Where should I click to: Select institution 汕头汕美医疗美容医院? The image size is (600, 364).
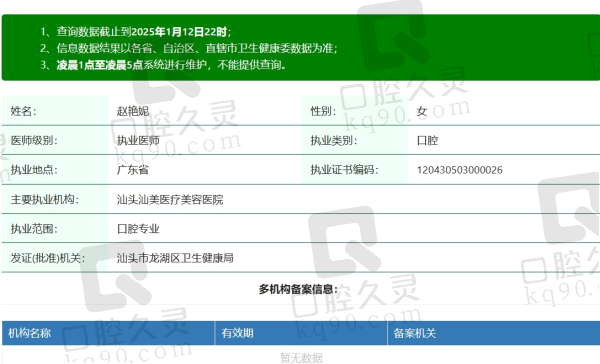point(170,199)
